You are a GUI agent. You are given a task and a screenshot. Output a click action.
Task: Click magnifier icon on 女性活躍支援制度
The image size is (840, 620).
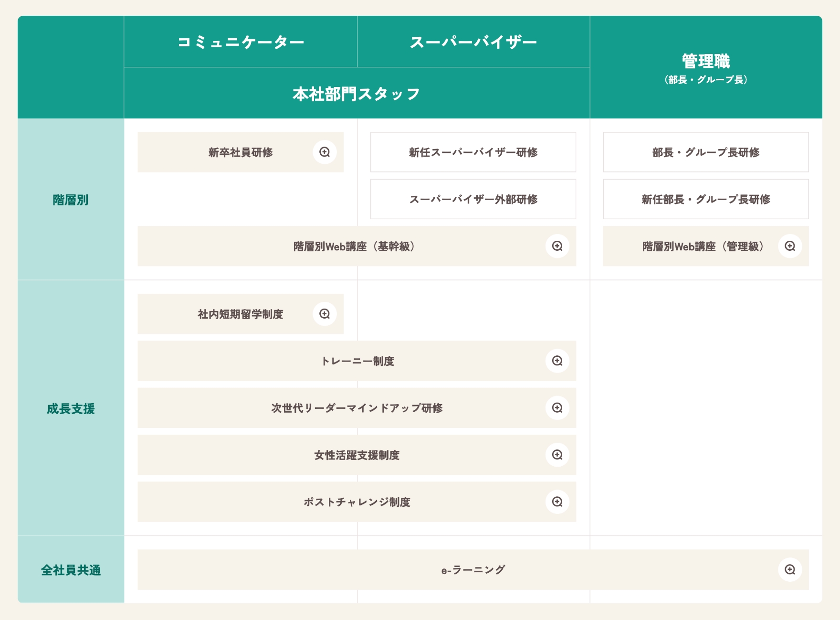tap(557, 455)
